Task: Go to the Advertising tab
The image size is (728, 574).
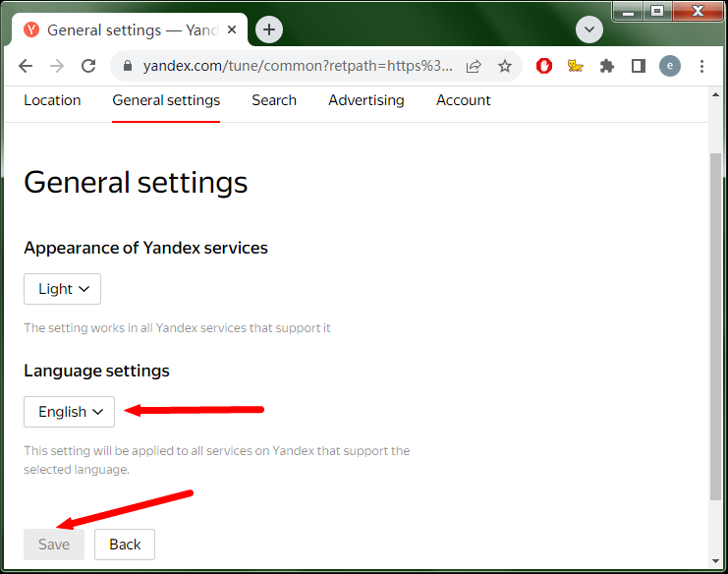Action: click(366, 100)
